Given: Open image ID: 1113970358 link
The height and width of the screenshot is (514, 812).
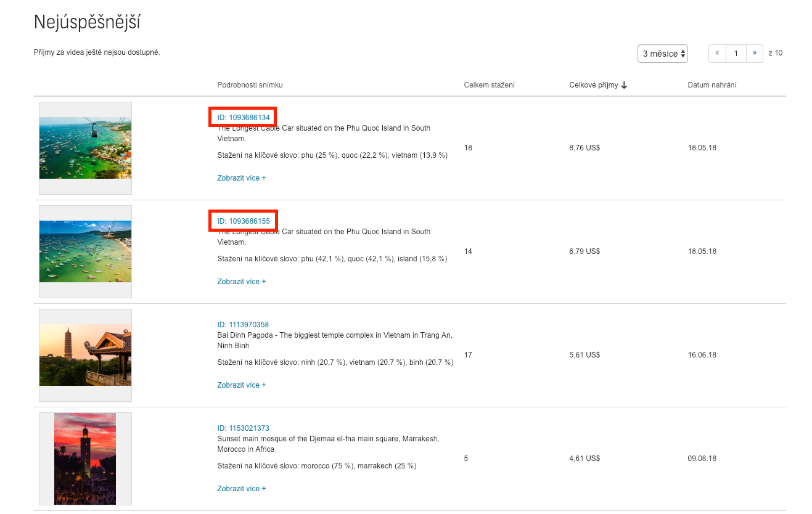Looking at the screenshot, I should (x=243, y=325).
